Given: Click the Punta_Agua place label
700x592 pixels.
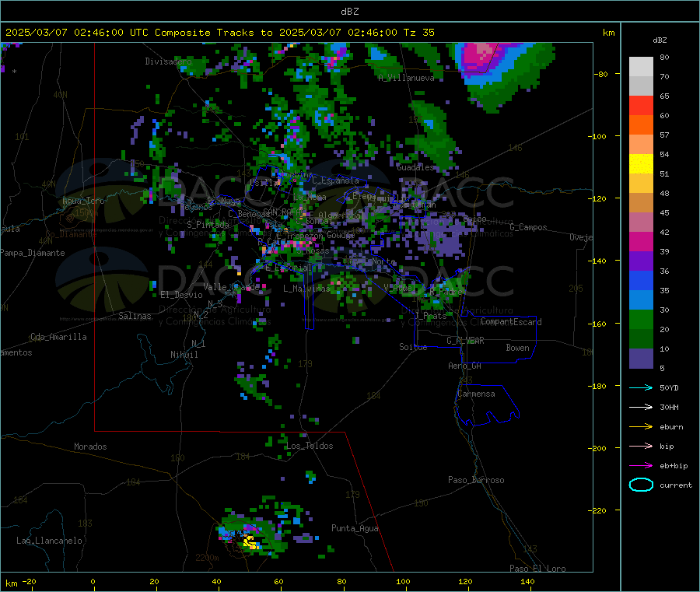Looking at the screenshot, I should pyautogui.click(x=355, y=528).
